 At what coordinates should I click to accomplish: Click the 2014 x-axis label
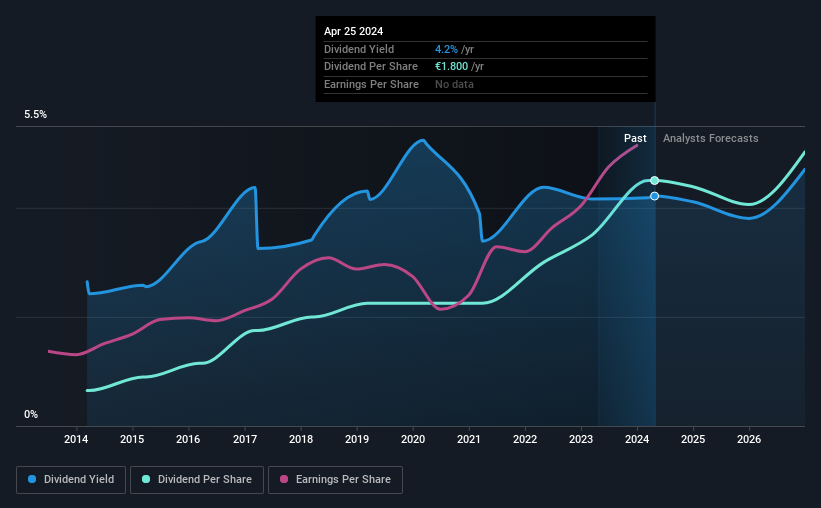pos(76,439)
